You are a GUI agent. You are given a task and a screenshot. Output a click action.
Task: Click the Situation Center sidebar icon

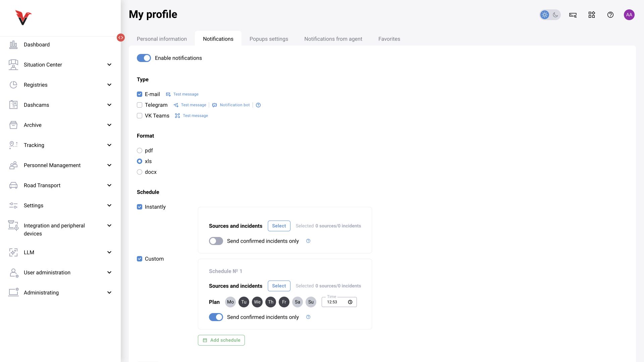tap(13, 65)
